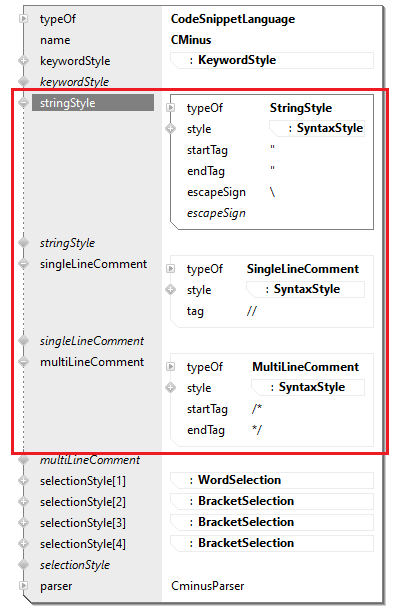
Task: Click the startTag quote value in StringStyle
Action: pyautogui.click(x=273, y=148)
